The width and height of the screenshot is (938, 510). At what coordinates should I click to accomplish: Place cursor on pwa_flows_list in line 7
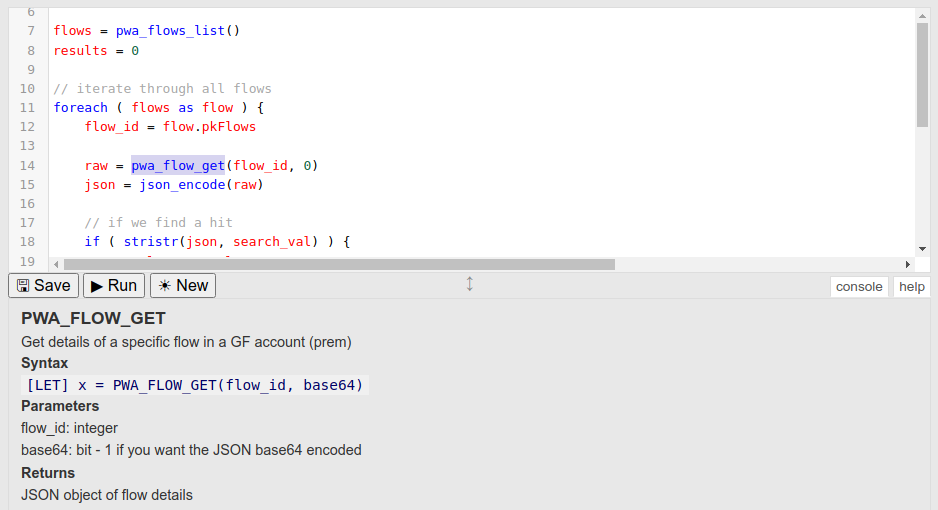pos(171,31)
